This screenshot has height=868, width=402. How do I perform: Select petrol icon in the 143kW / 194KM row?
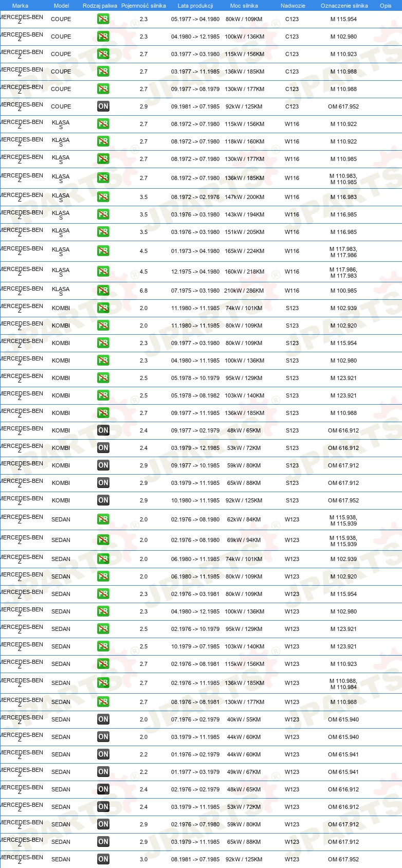click(x=103, y=214)
